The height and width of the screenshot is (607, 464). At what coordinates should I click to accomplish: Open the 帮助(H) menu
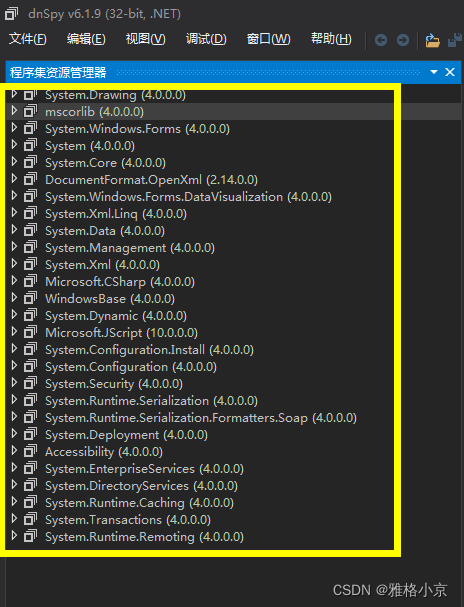[x=331, y=39]
